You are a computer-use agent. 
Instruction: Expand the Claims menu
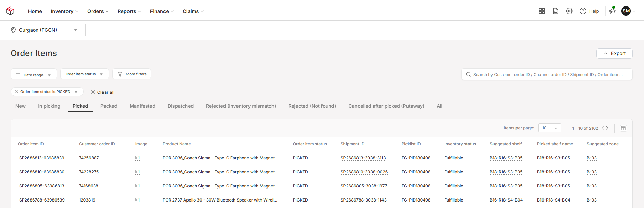[x=193, y=11]
